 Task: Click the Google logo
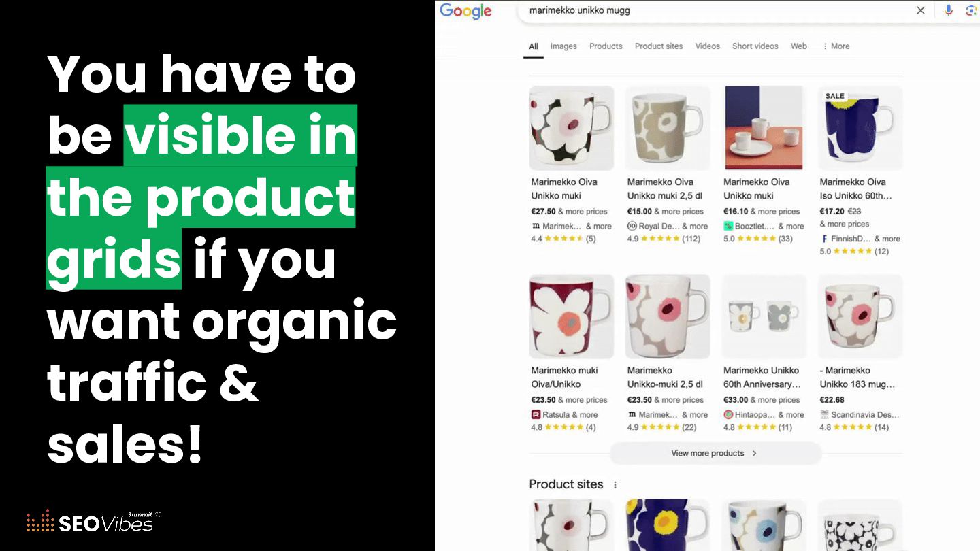[x=465, y=11]
